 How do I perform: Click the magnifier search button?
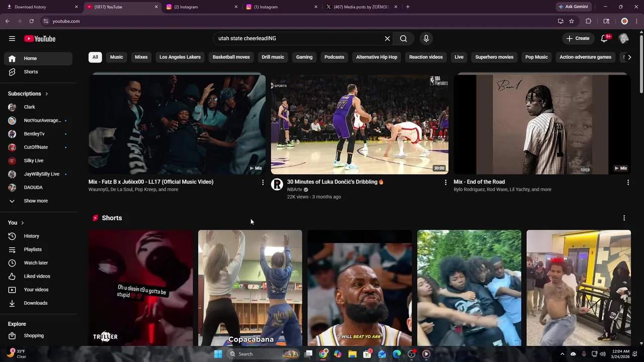coord(404,38)
